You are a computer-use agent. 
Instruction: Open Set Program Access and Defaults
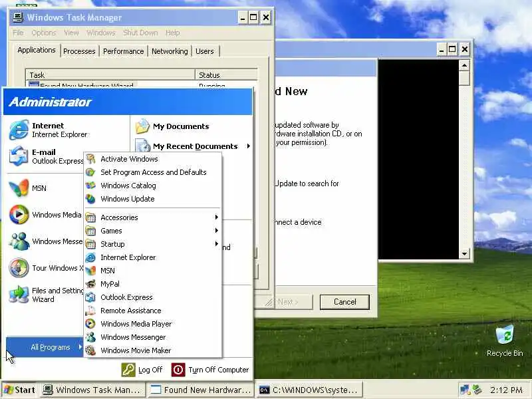(x=153, y=172)
